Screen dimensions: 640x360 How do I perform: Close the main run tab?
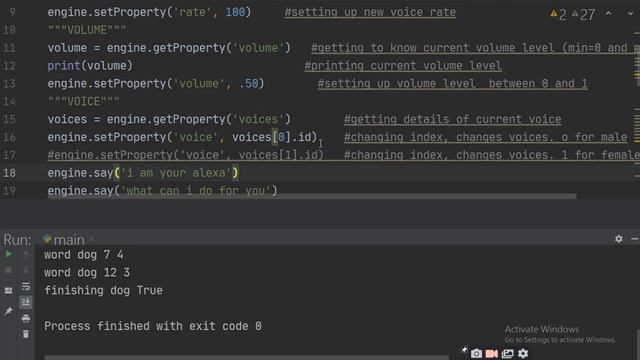tap(91, 239)
